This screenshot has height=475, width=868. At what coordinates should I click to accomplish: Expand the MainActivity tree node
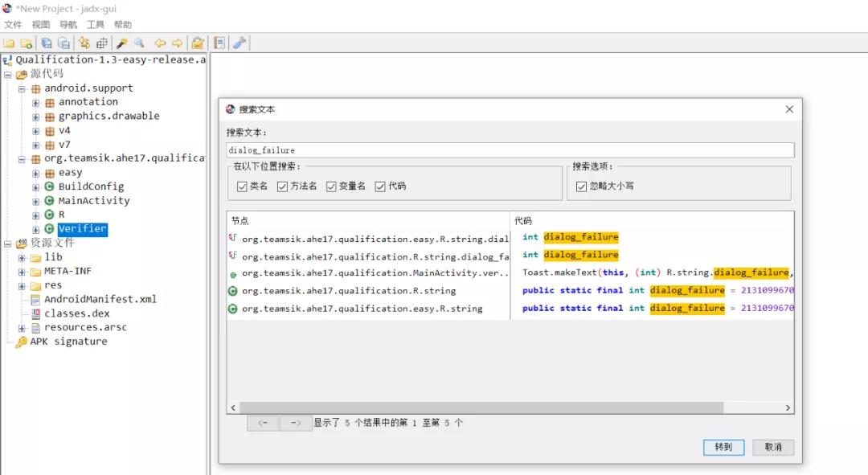click(36, 202)
